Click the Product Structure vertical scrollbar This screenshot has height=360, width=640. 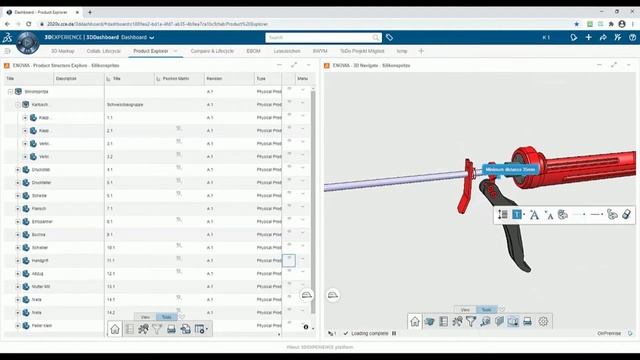tap(313, 202)
